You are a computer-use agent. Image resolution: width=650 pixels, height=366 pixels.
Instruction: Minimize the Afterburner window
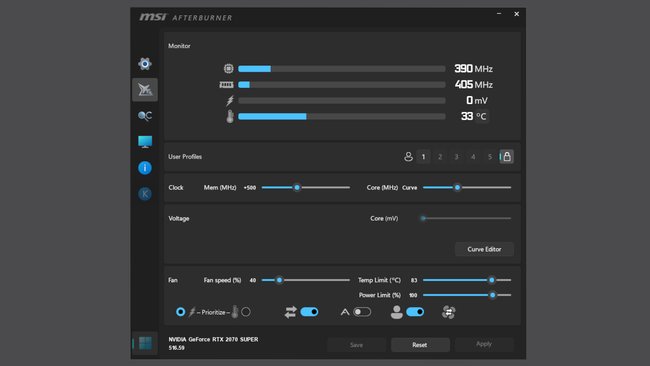[x=499, y=14]
